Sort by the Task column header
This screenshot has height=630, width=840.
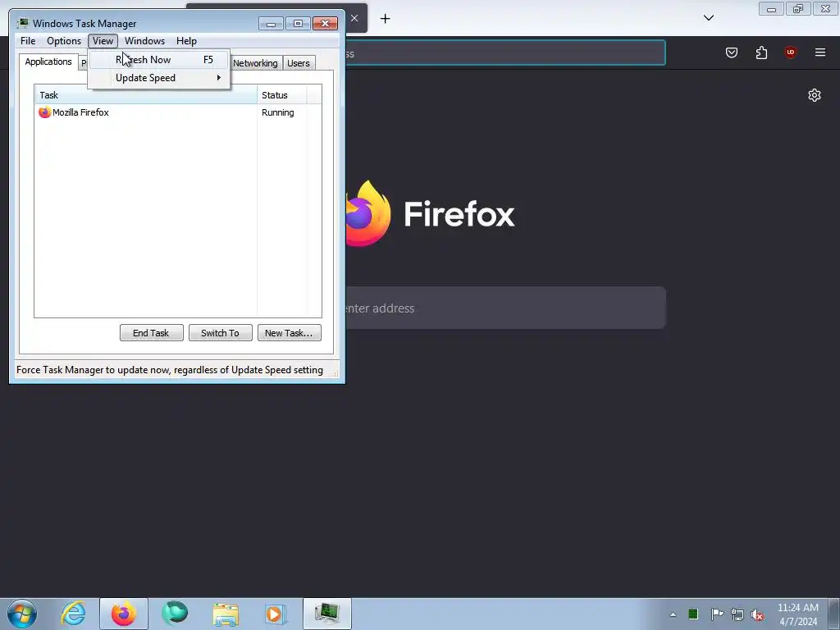[146, 95]
